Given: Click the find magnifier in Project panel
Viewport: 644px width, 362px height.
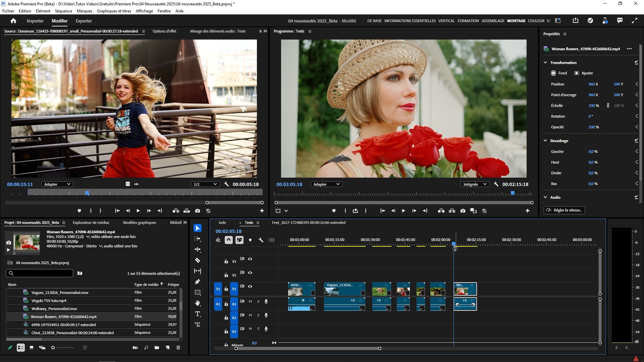Looking at the screenshot, I should (146, 348).
